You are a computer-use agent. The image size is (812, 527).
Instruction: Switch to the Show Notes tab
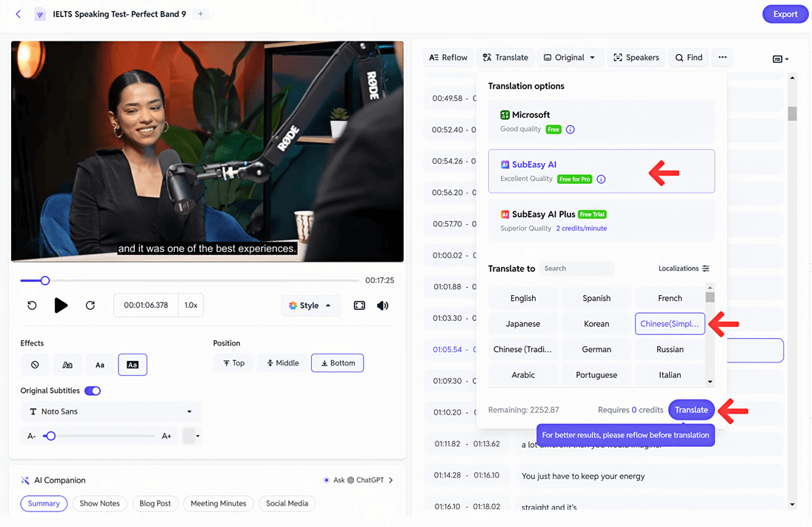tap(99, 503)
